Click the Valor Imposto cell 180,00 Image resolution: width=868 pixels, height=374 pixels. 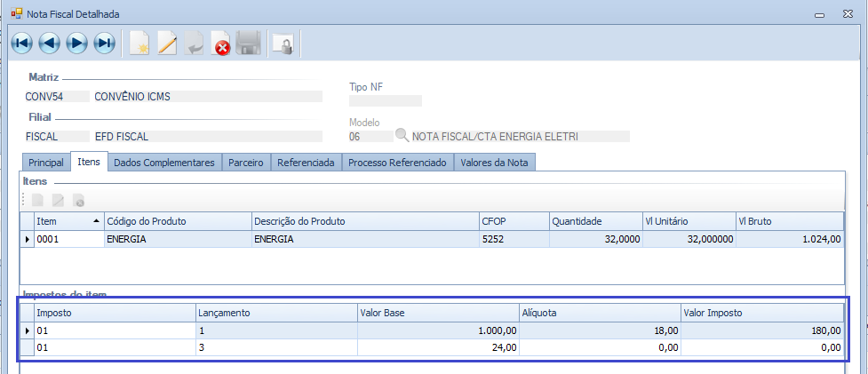point(762,330)
